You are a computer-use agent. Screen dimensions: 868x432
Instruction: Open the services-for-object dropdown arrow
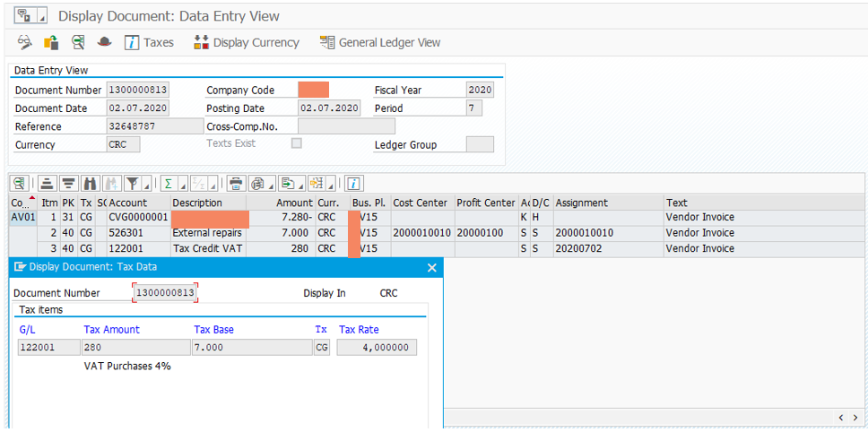(40, 17)
